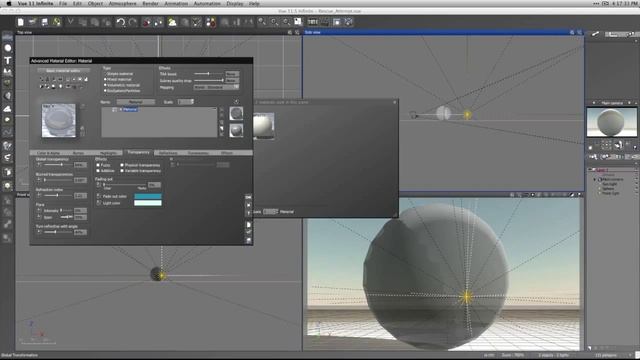The image size is (640, 360).
Task: Switch to Reflections tab
Action: point(168,153)
